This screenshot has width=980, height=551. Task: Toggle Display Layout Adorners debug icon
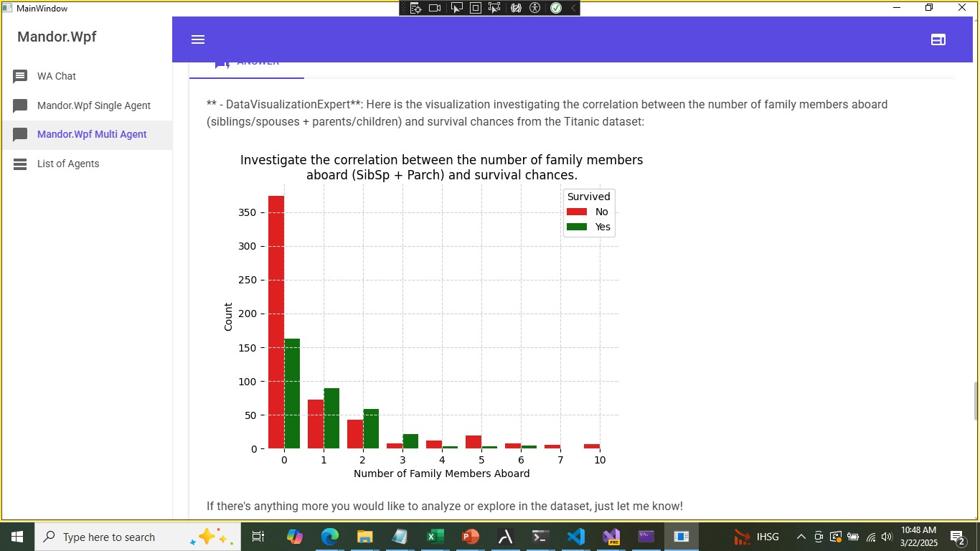[475, 8]
